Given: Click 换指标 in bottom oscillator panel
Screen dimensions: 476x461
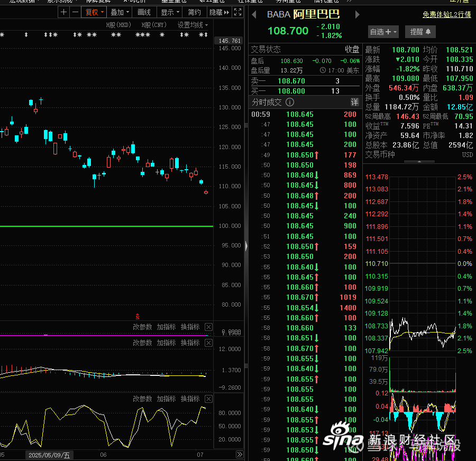Looking at the screenshot, I should [190, 399].
